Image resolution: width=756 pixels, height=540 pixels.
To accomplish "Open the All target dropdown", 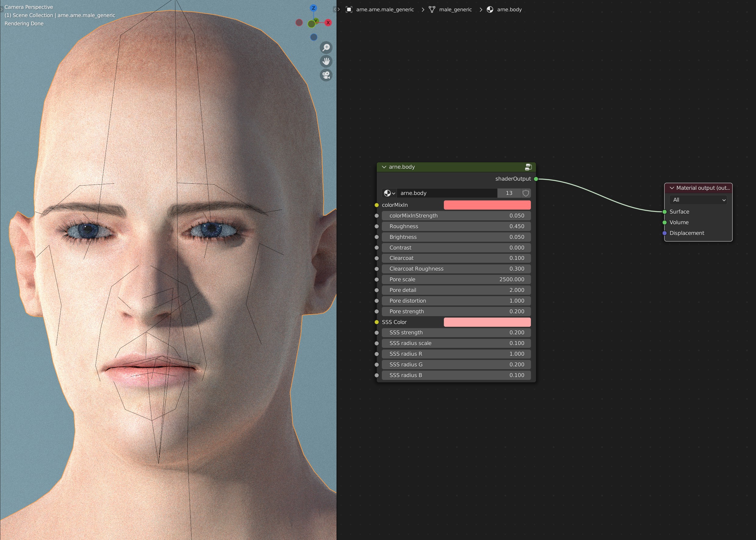I will pyautogui.click(x=698, y=200).
